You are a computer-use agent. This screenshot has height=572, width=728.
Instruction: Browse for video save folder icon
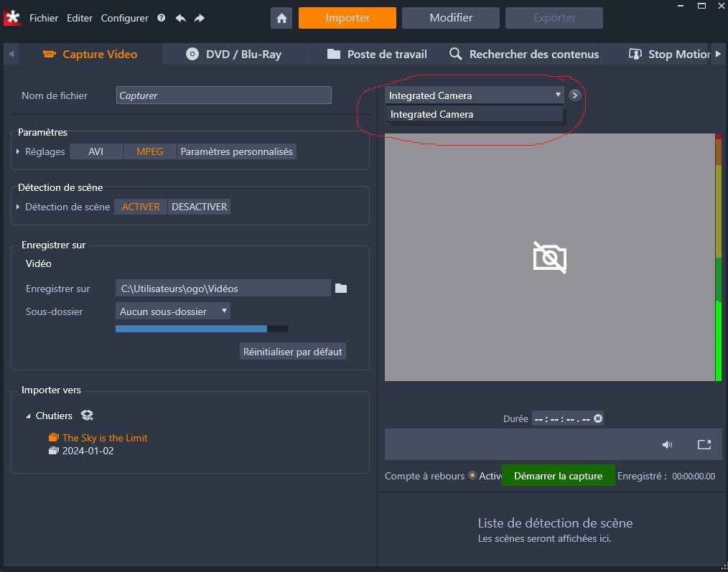pyautogui.click(x=341, y=289)
